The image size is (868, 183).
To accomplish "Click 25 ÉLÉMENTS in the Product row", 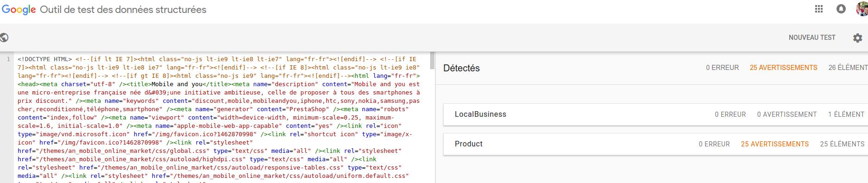I will pos(842,144).
